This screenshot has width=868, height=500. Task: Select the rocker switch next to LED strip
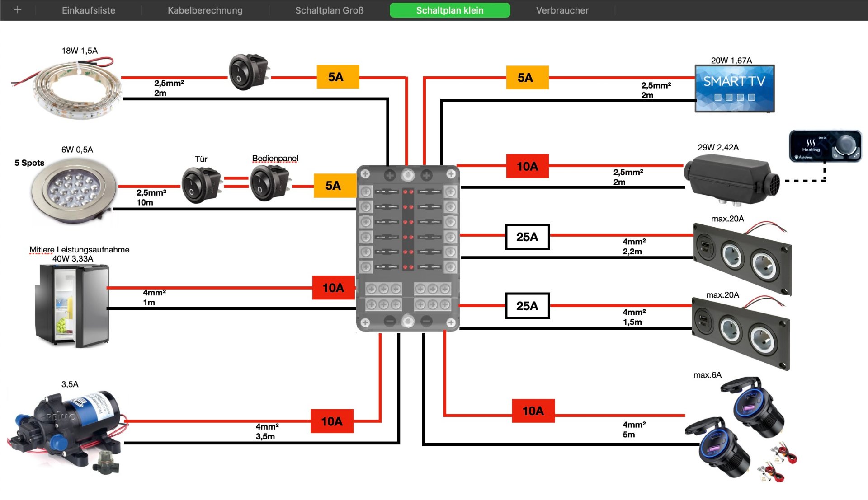pos(249,72)
